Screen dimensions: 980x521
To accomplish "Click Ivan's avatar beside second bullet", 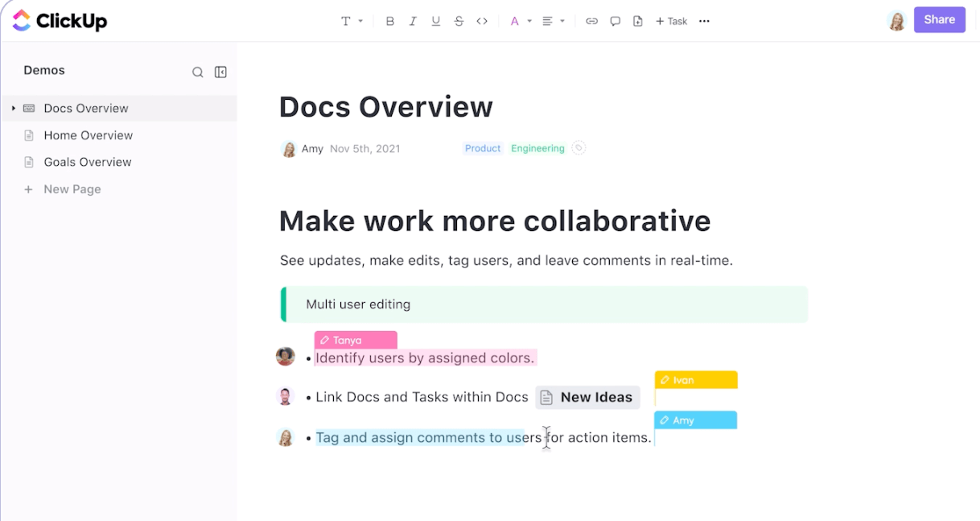I will coord(286,396).
